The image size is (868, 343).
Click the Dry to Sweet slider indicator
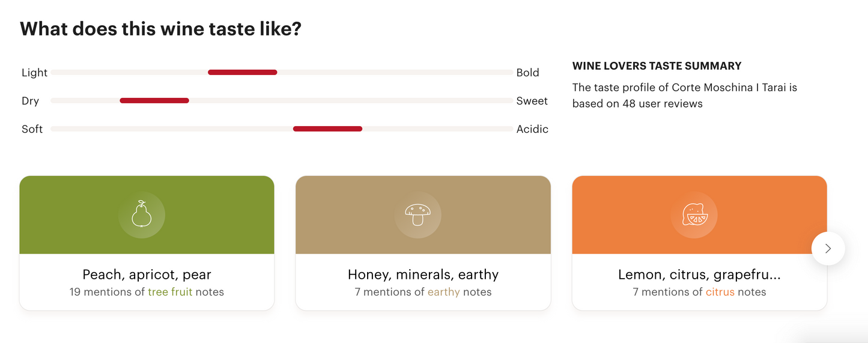pyautogui.click(x=154, y=100)
